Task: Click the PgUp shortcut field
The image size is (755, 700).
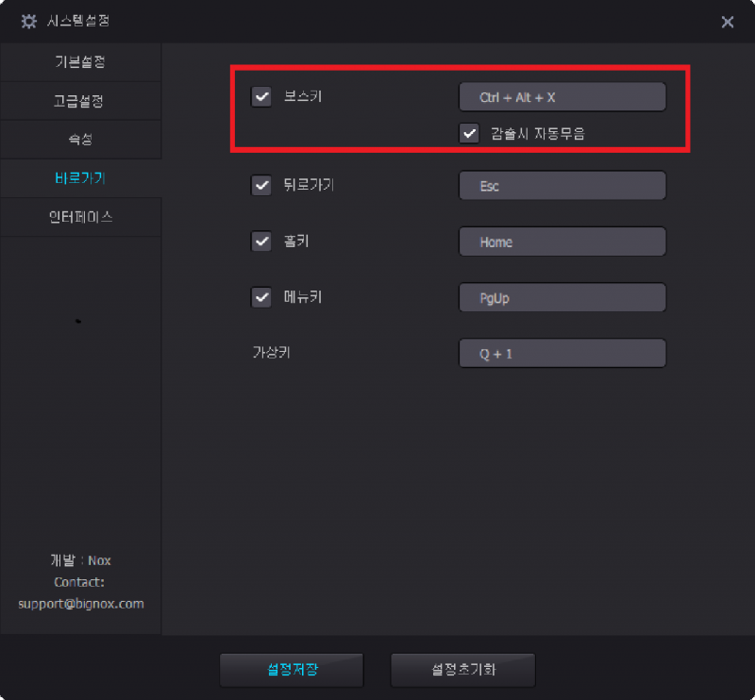Action: (x=562, y=297)
